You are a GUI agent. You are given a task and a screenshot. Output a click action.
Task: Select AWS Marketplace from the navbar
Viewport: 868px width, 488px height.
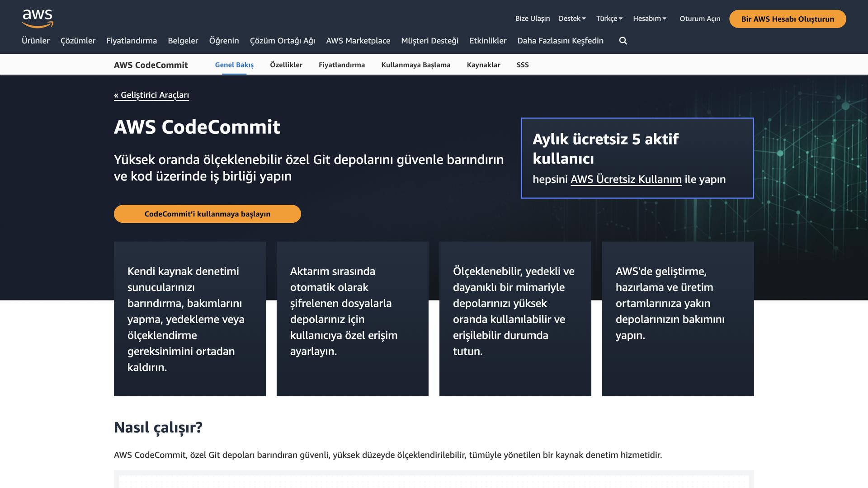pos(358,41)
